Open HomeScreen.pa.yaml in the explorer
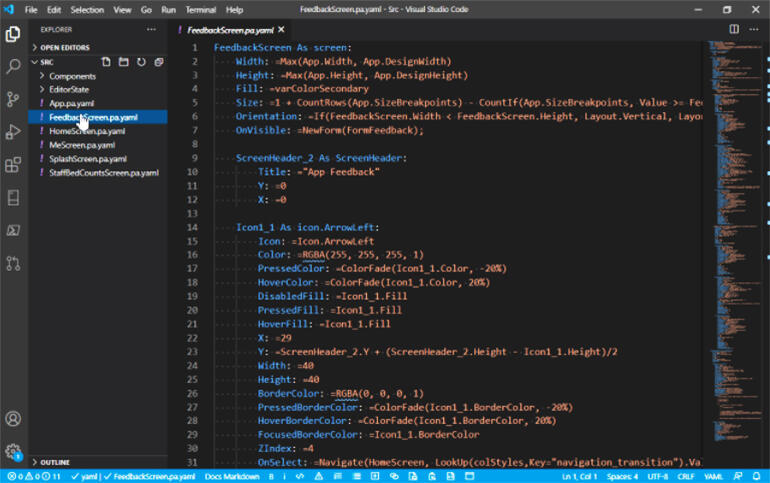 pyautogui.click(x=87, y=131)
